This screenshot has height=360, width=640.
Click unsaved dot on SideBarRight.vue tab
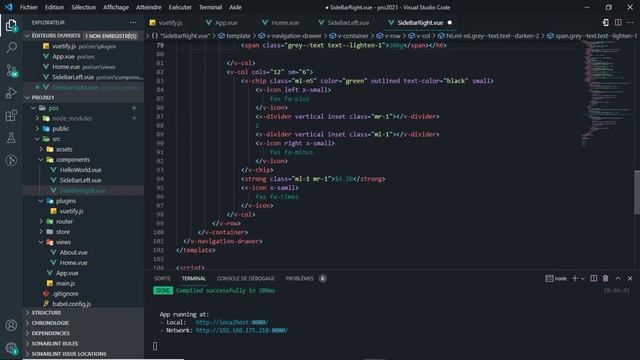pyautogui.click(x=450, y=23)
